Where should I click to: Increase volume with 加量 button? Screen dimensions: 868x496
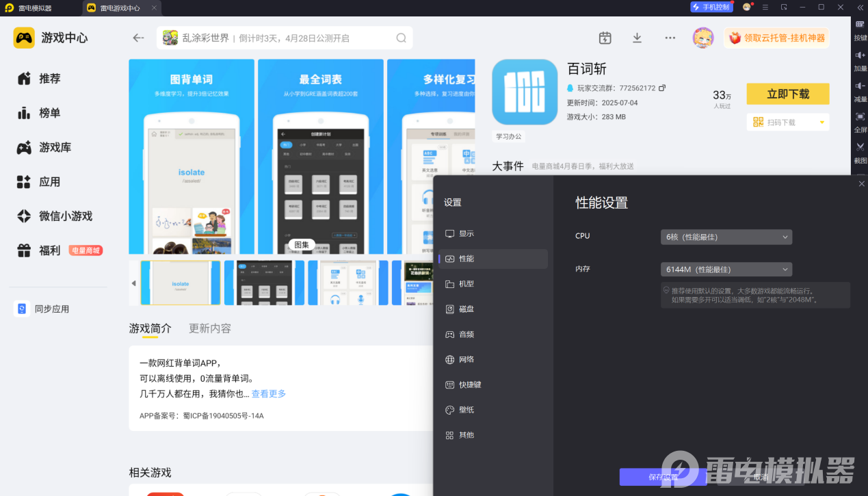coord(860,61)
